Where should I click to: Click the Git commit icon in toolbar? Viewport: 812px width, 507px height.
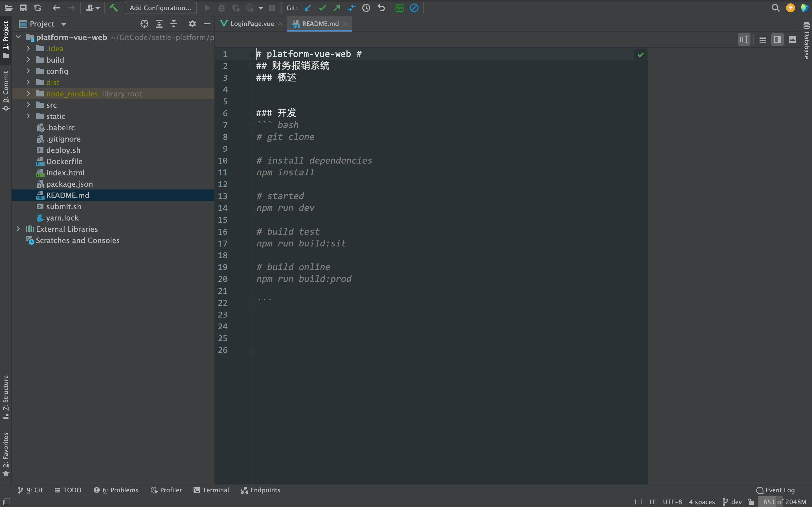point(322,8)
